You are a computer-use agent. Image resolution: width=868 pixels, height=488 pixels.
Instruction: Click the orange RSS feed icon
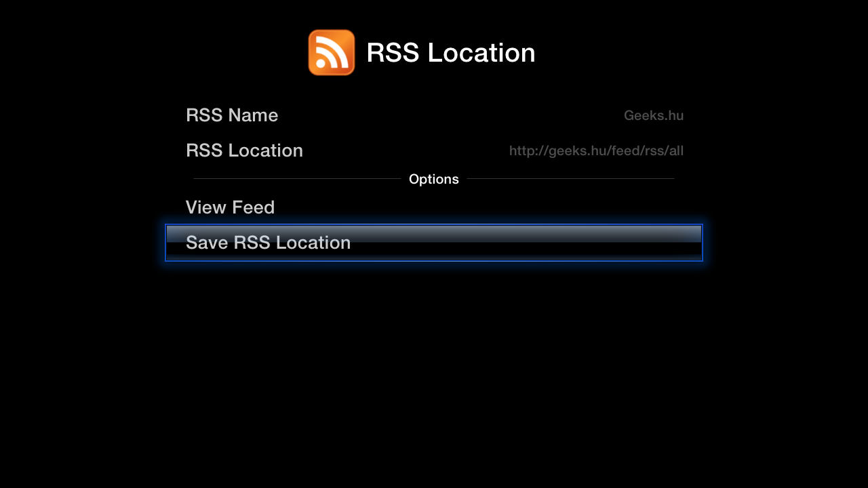pos(331,53)
